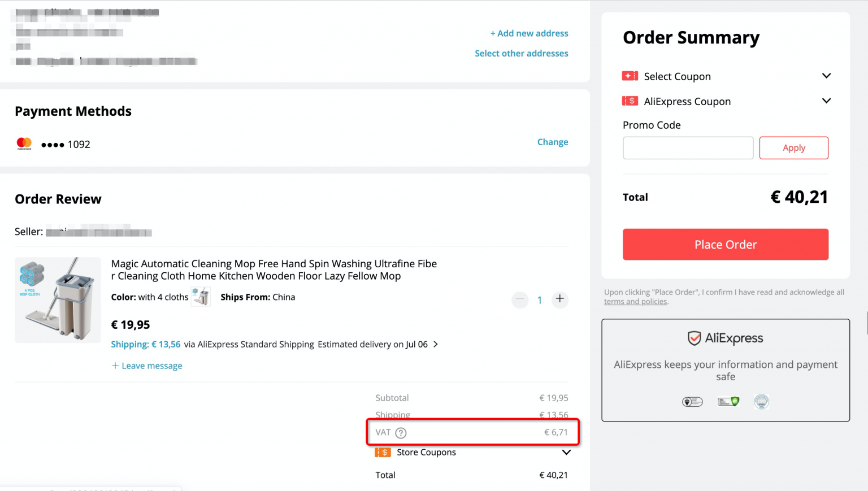Expand the Store Coupons section

[x=566, y=452]
